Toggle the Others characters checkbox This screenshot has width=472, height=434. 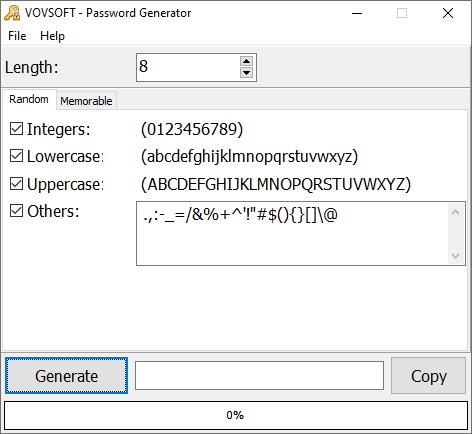[16, 211]
